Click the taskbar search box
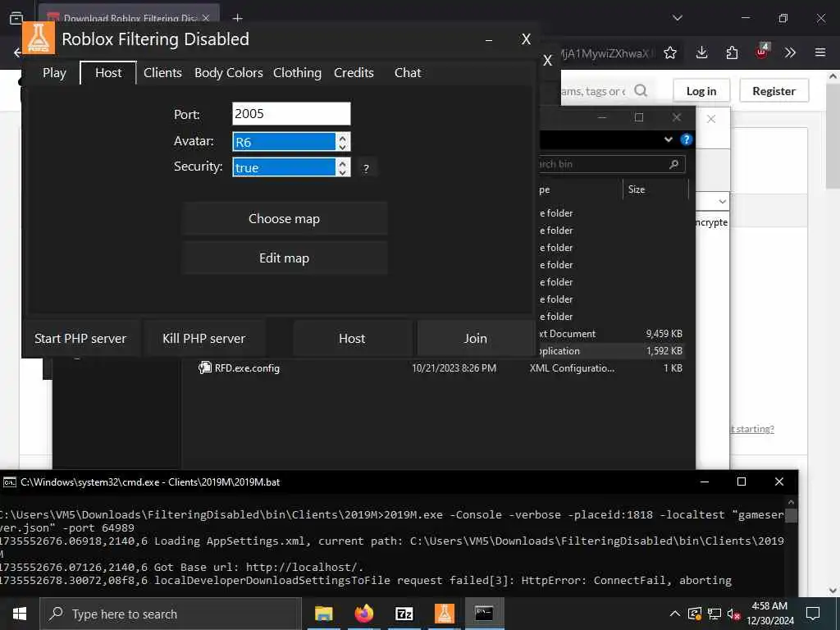The image size is (840, 630). point(171,614)
